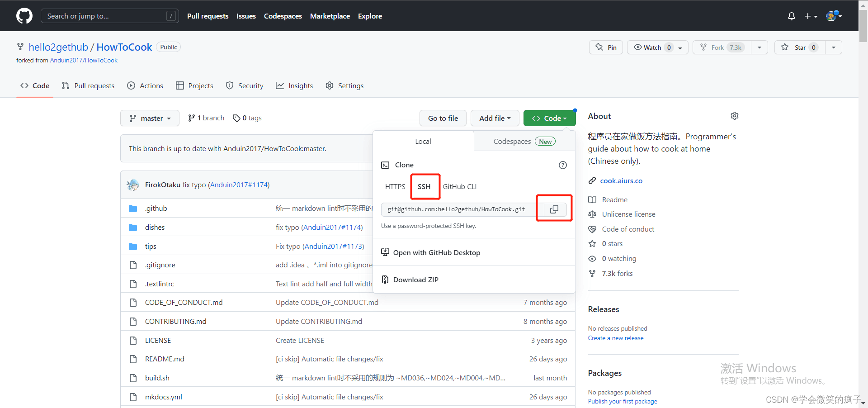Image resolution: width=868 pixels, height=408 pixels.
Task: Expand the Fork dropdown arrow
Action: [x=759, y=47]
